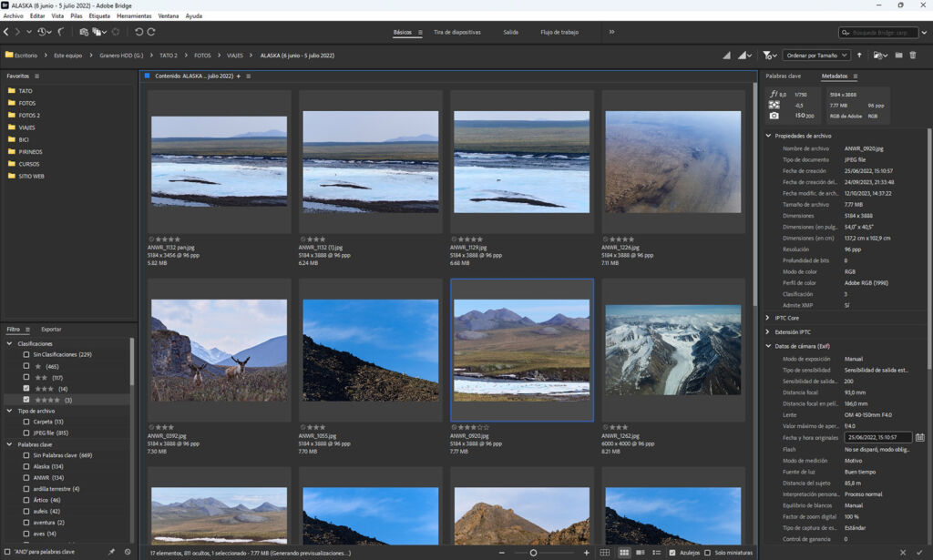Toggle the Azulejos checkbox
Screen dimensions: 933x560
pyautogui.click(x=672, y=553)
